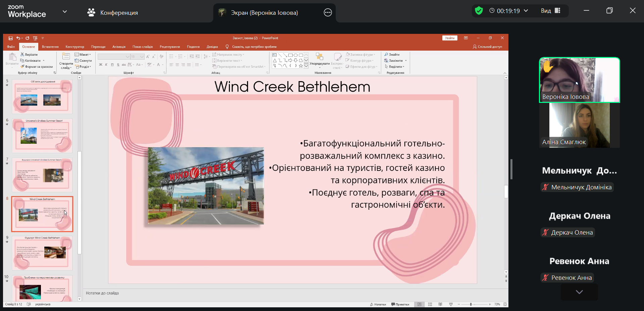
Task: Open the Вставлення ribbon tab
Action: (50, 47)
